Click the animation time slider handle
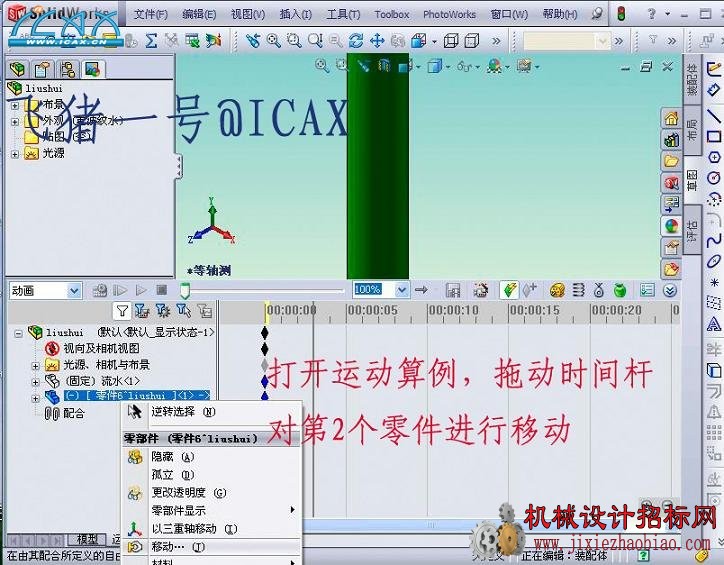This screenshot has height=565, width=724. coord(185,290)
